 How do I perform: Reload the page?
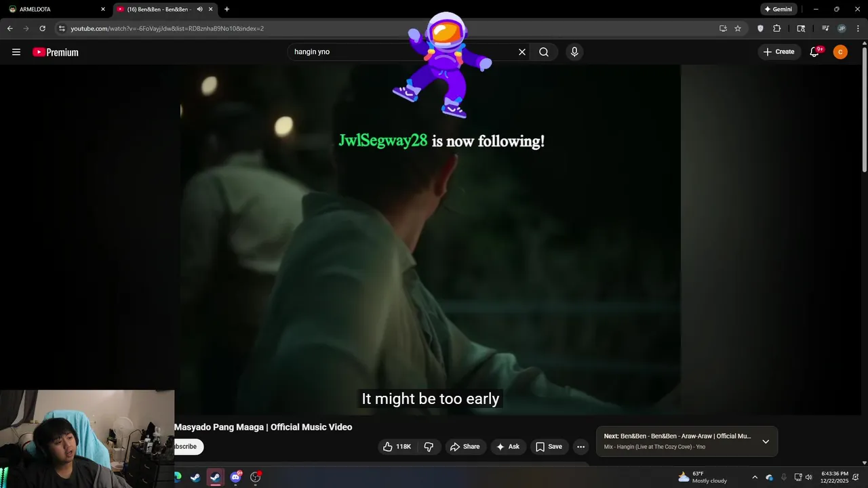pos(42,28)
